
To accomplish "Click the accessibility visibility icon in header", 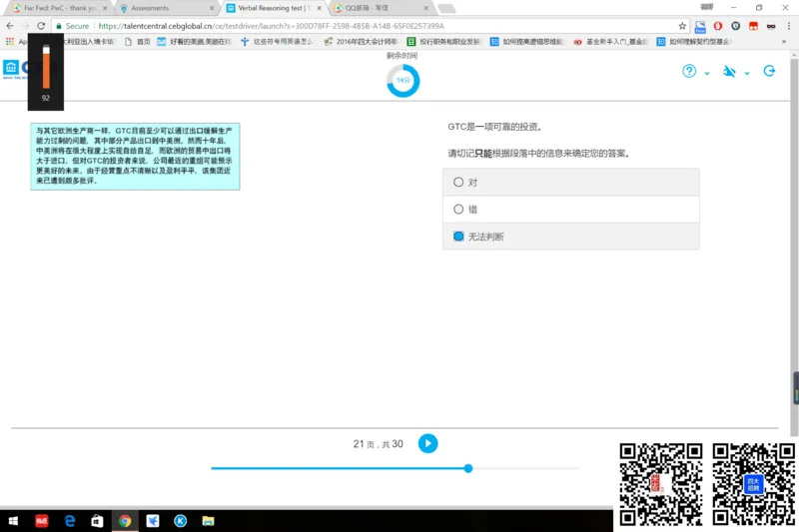I will (729, 71).
